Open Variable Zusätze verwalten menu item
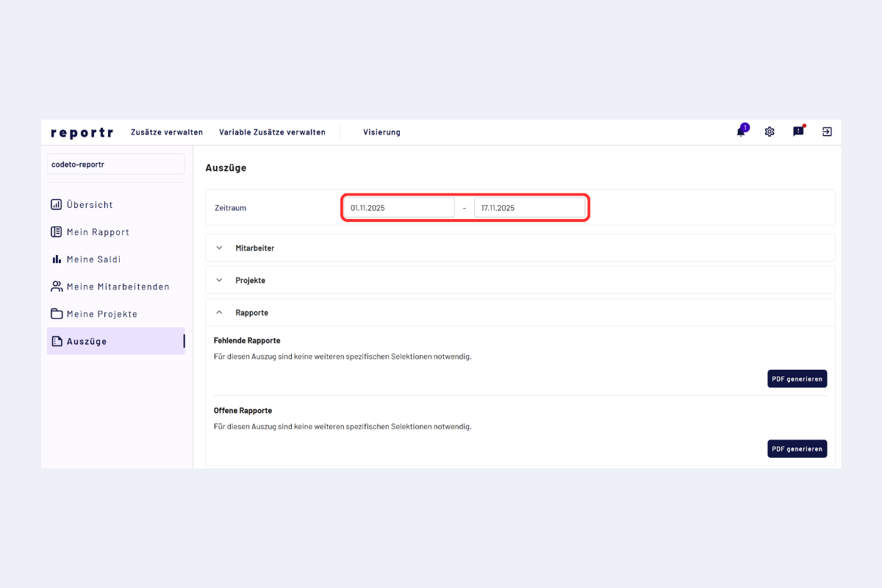 point(272,132)
